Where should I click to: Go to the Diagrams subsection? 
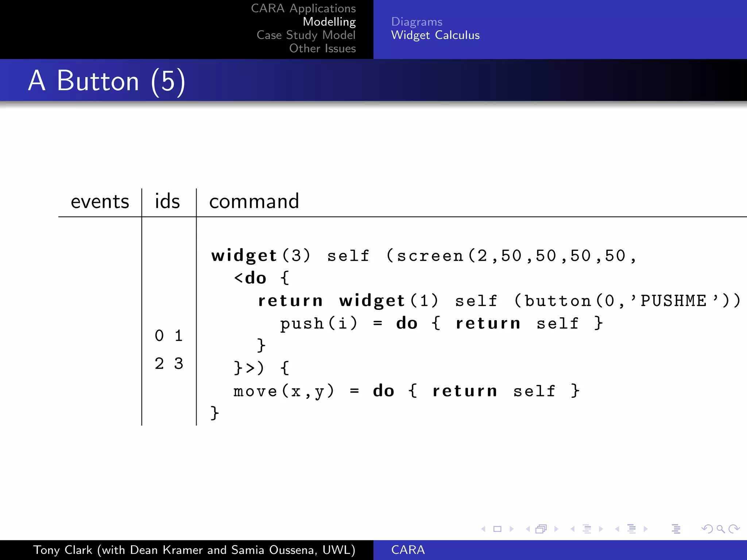417,22
